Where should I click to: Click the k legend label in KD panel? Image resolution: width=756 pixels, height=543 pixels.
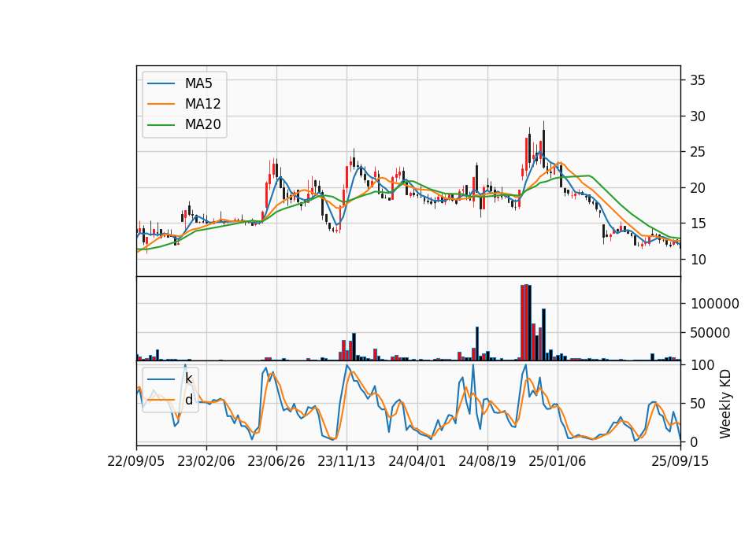[188, 379]
